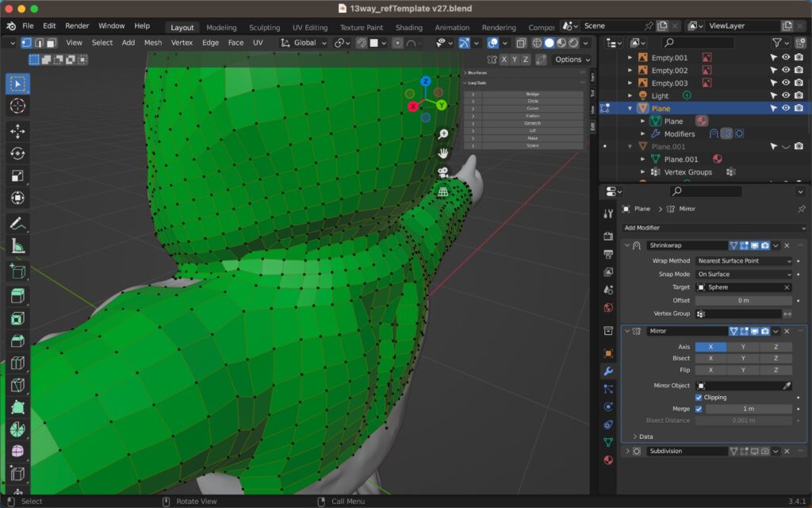Select the Rotate tool in left toolbar
Viewport: 812px width, 508px height.
coord(17,153)
